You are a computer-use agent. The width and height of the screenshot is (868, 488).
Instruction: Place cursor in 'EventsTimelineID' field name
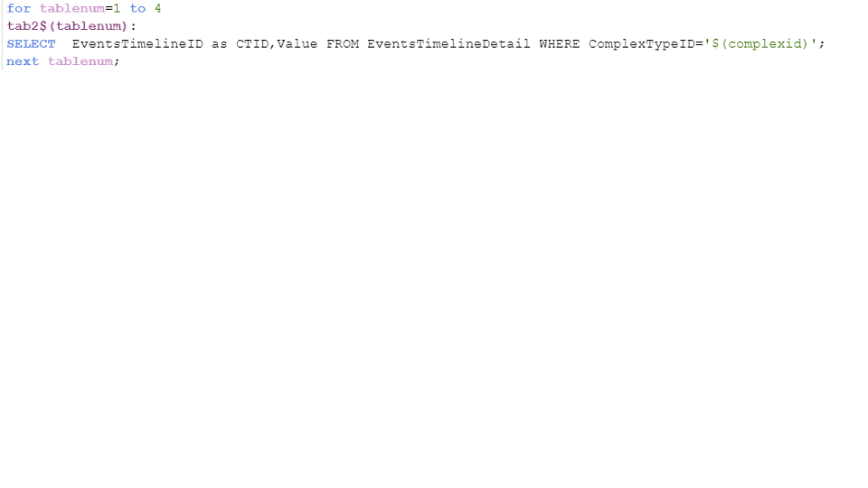[x=137, y=43]
